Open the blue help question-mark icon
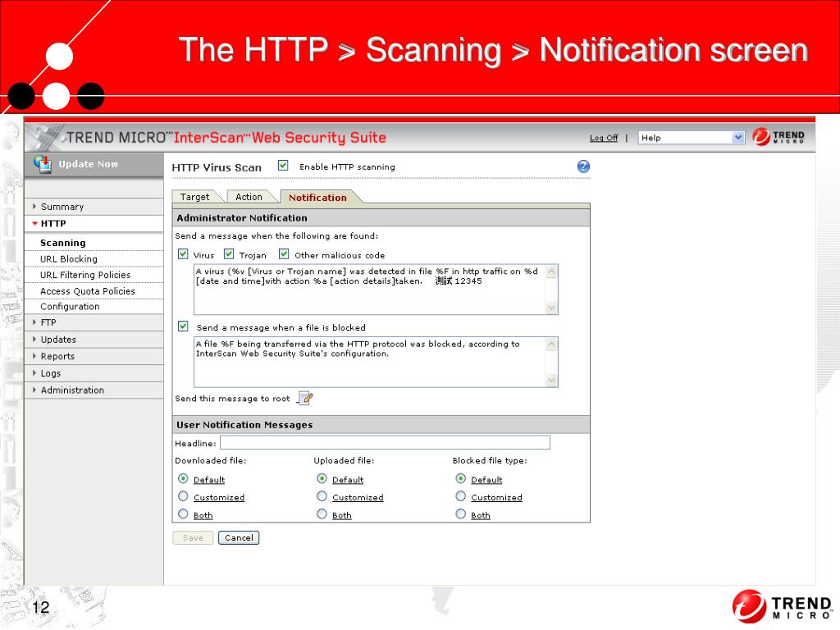 click(x=583, y=167)
